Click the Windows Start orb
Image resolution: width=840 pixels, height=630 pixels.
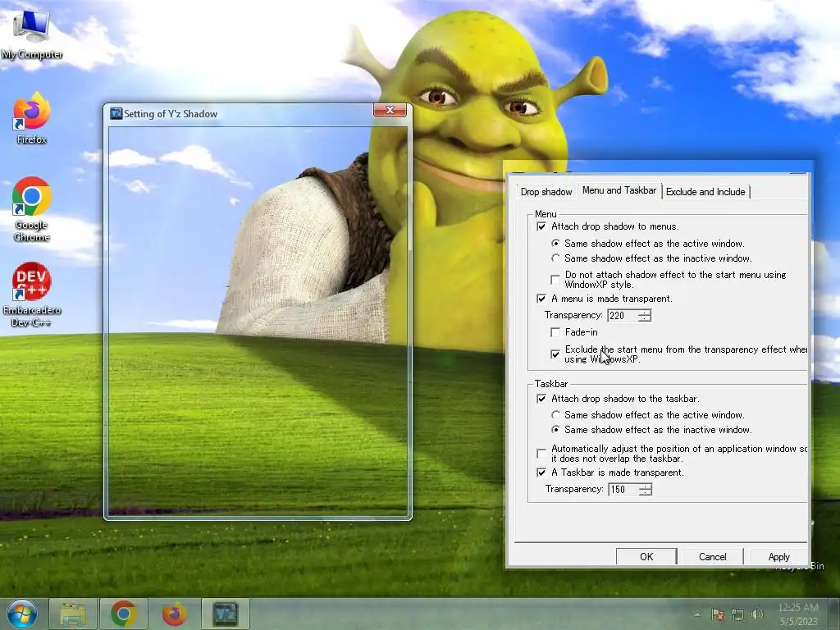click(x=21, y=614)
